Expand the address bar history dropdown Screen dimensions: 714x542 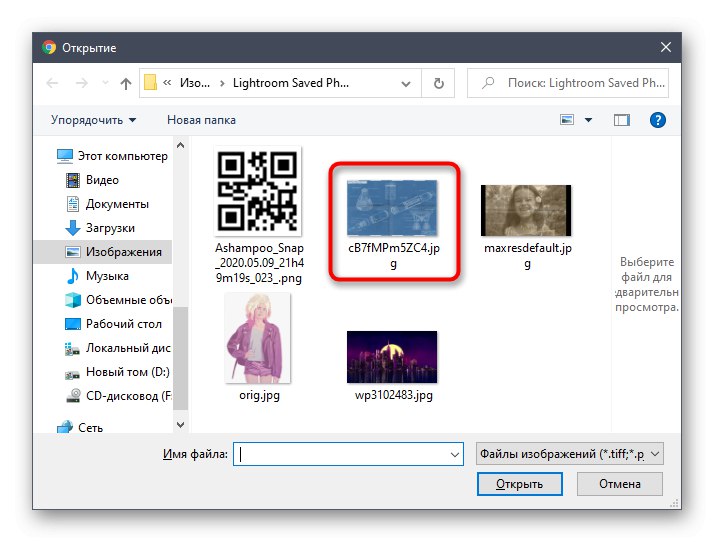coord(406,83)
